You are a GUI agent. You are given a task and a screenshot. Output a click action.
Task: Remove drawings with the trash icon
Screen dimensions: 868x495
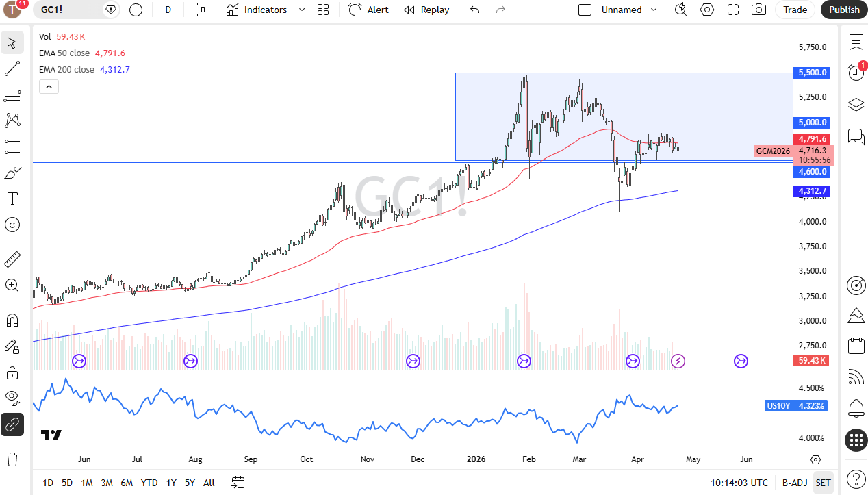[x=12, y=459]
